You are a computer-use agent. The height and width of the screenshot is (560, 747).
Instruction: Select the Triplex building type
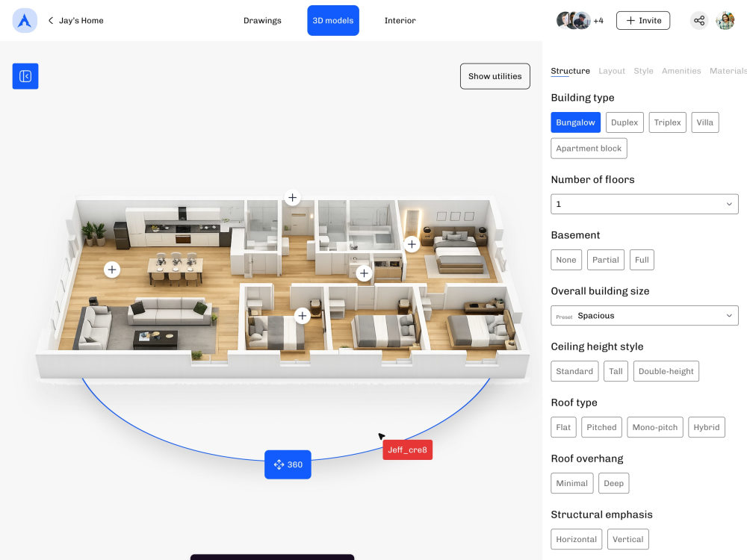tap(667, 122)
